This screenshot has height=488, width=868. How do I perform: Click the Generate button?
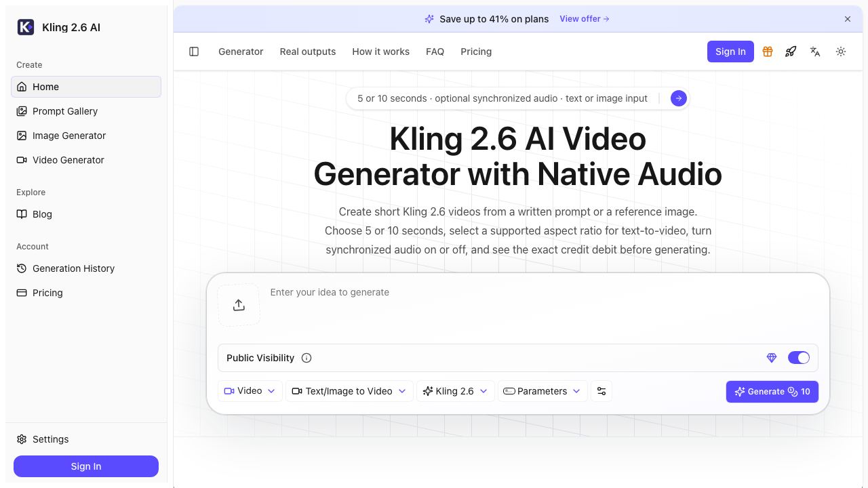(772, 392)
